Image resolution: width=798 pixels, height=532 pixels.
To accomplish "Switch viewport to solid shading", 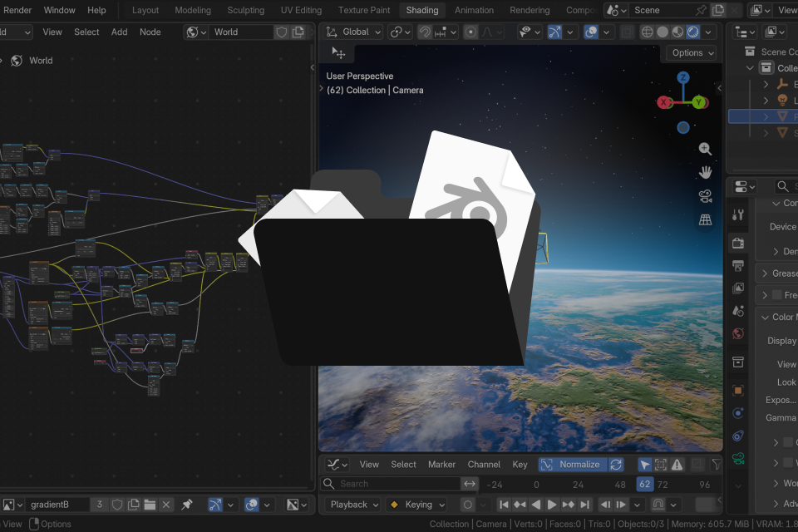I will [663, 32].
